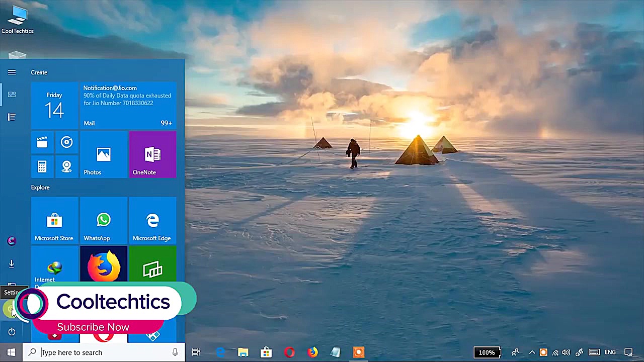The width and height of the screenshot is (644, 362).
Task: Change input language from ENG
Action: (610, 352)
